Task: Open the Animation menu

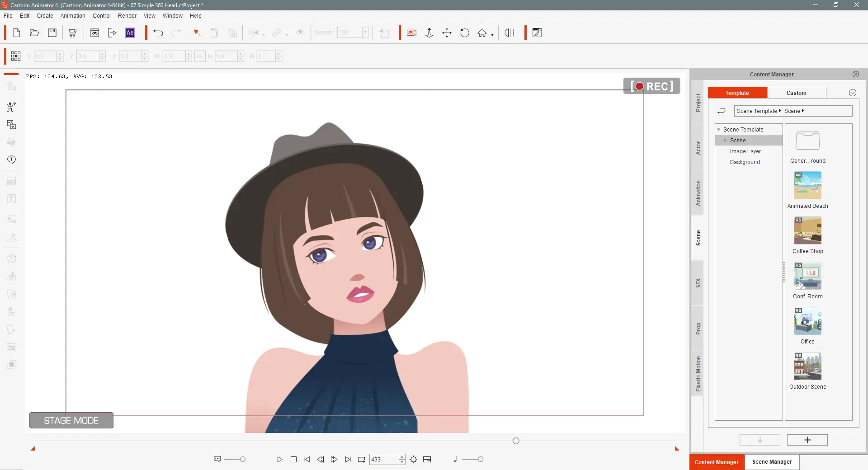Action: [x=73, y=16]
